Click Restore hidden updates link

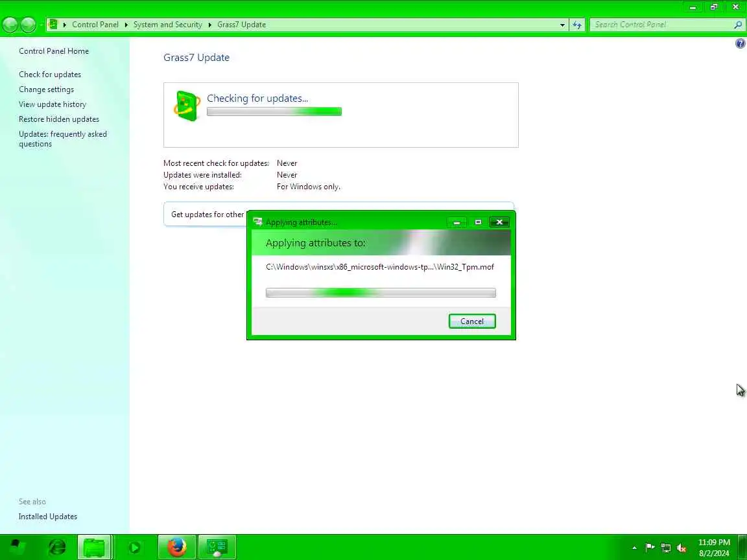click(x=59, y=119)
